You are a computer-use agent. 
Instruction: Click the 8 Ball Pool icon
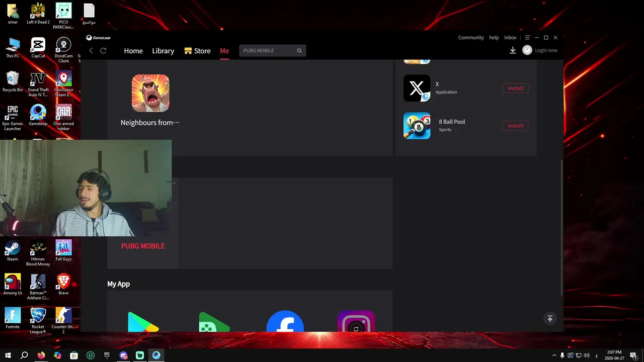417,126
